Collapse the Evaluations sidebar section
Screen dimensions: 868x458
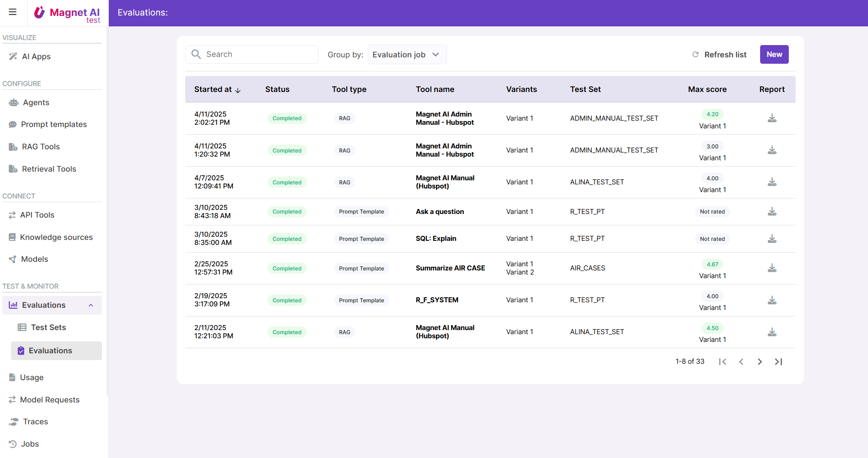tap(91, 305)
